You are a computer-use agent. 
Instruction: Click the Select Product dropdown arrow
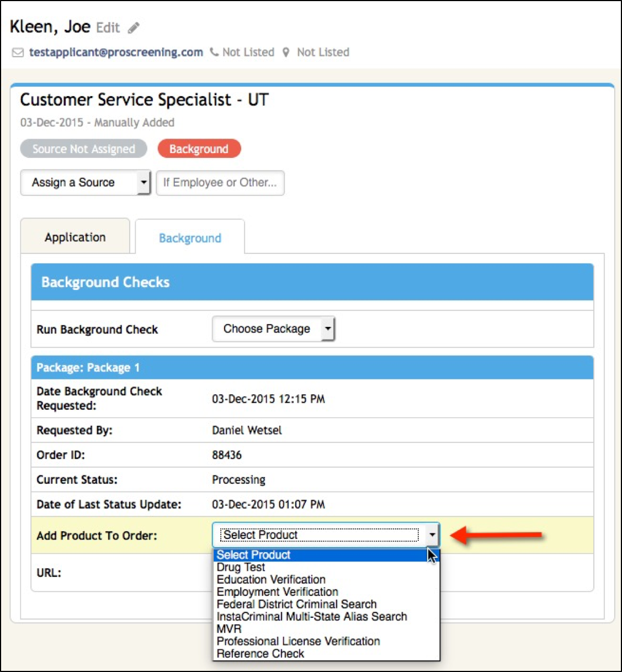point(432,535)
